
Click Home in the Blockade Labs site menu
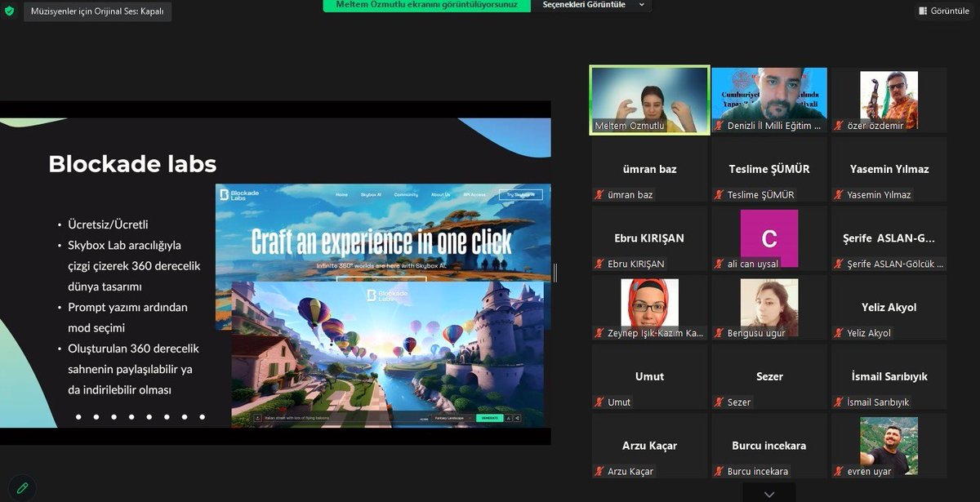point(341,194)
